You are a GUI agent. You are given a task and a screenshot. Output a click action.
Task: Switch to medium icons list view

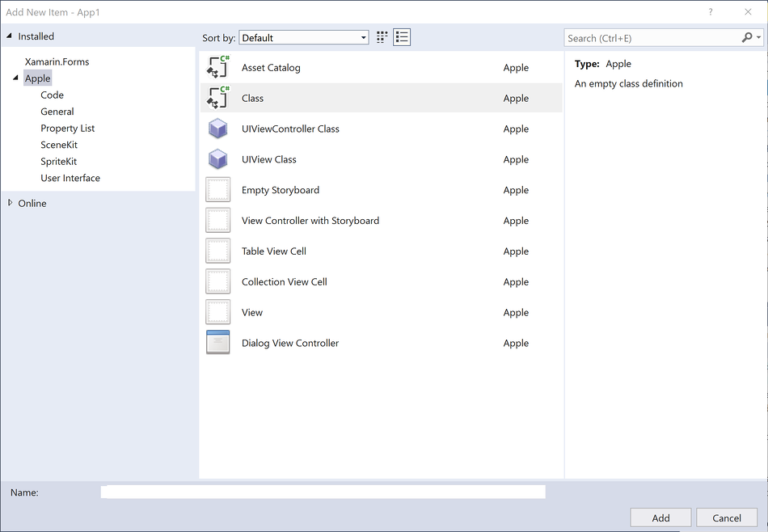(x=402, y=37)
